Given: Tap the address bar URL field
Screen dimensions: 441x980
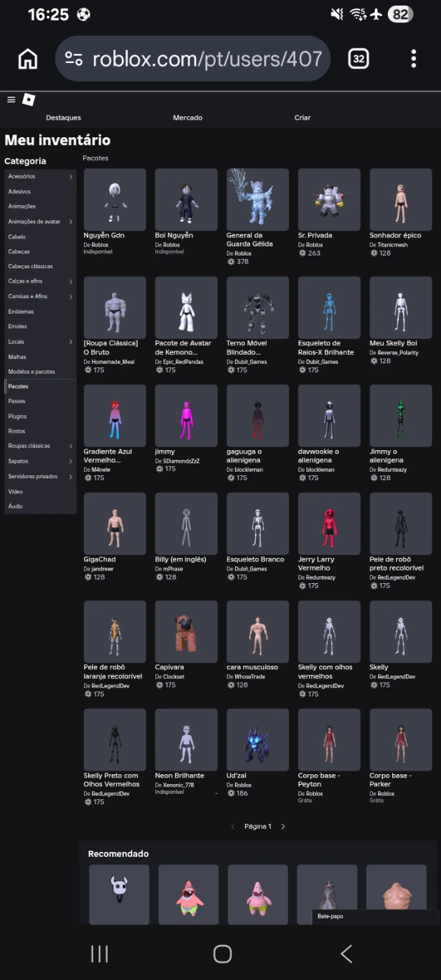Looking at the screenshot, I should click(x=206, y=59).
